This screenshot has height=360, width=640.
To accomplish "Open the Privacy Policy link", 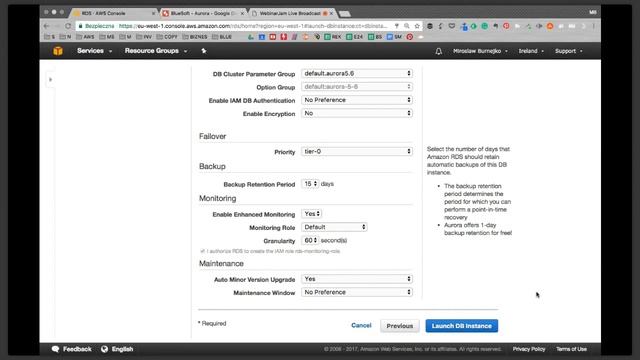I will [x=529, y=349].
